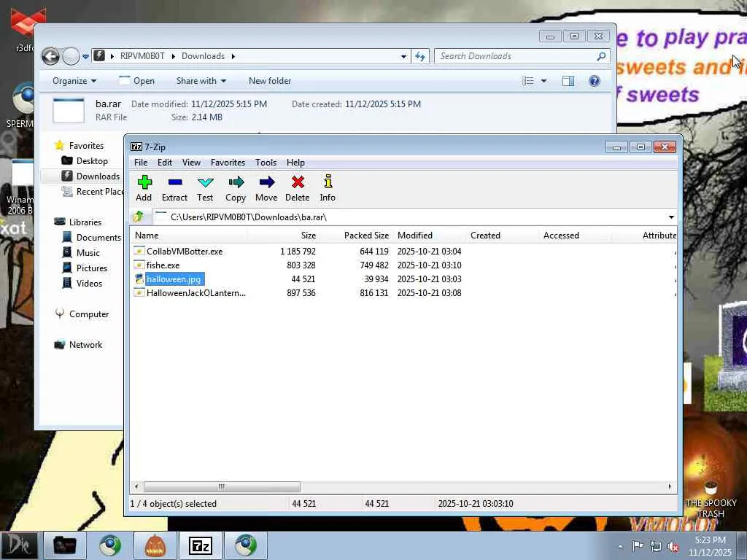Select Network in Explorer navigation pane
This screenshot has height=560, width=747.
tap(85, 345)
